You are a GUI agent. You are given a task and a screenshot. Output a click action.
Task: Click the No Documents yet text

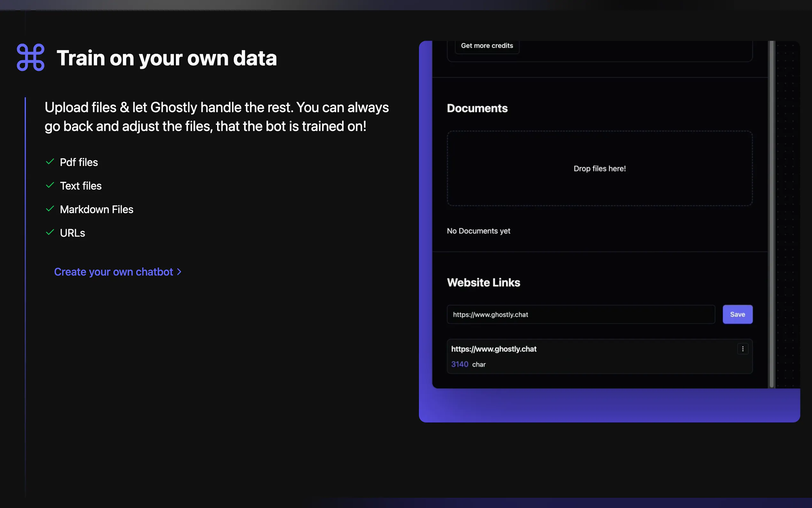coord(478,231)
